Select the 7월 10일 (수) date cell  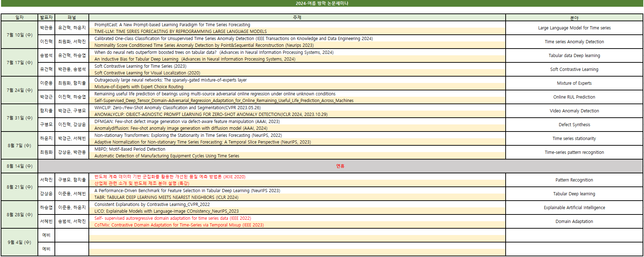coord(19,35)
